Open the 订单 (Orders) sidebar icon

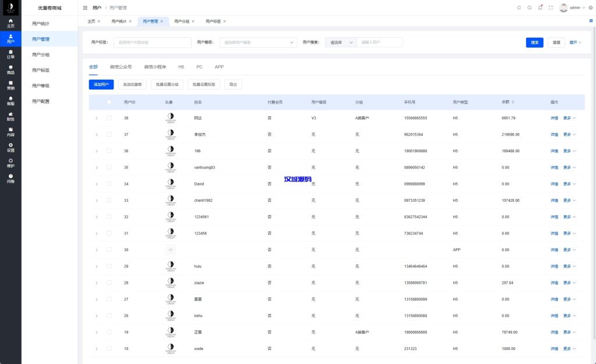pos(10,54)
